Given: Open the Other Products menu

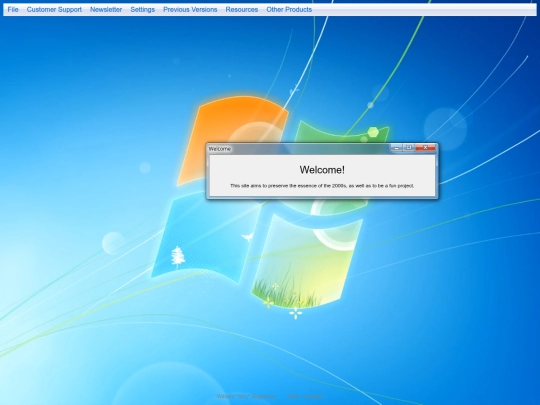Looking at the screenshot, I should [x=289, y=10].
